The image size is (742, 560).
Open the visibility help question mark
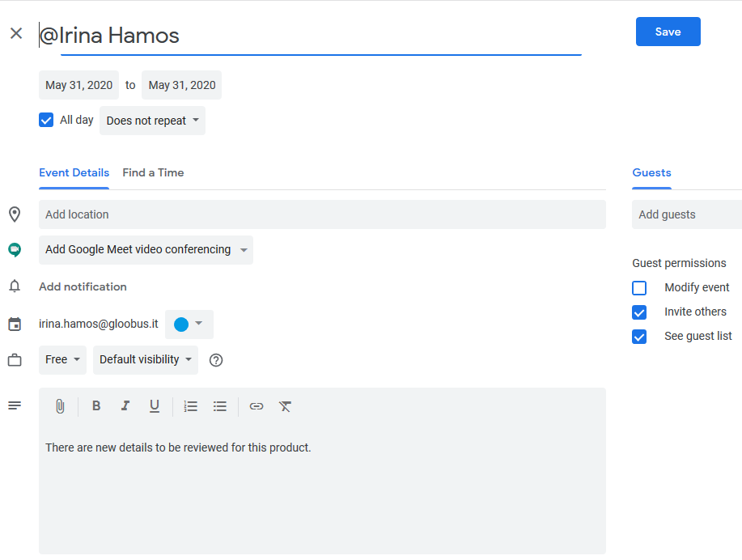pos(216,360)
